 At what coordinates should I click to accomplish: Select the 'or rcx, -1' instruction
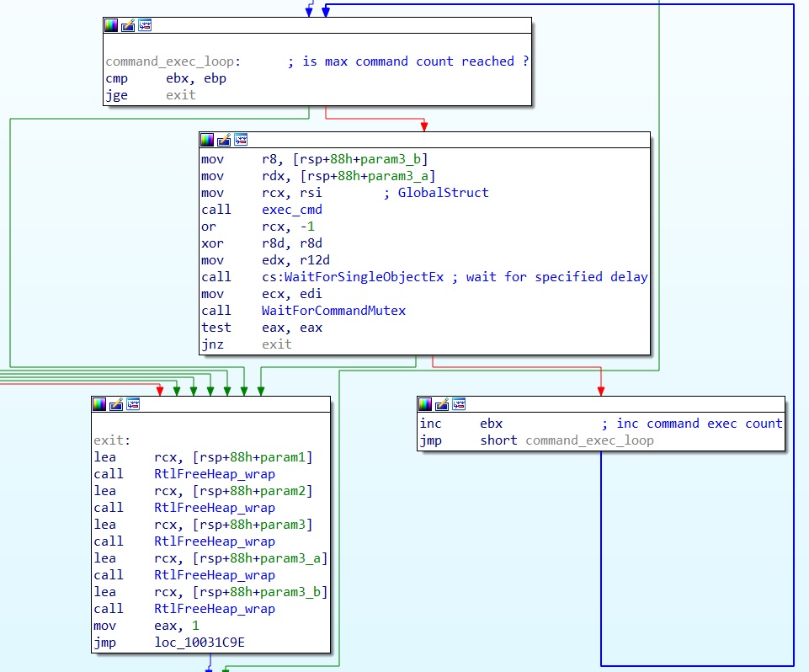click(258, 227)
